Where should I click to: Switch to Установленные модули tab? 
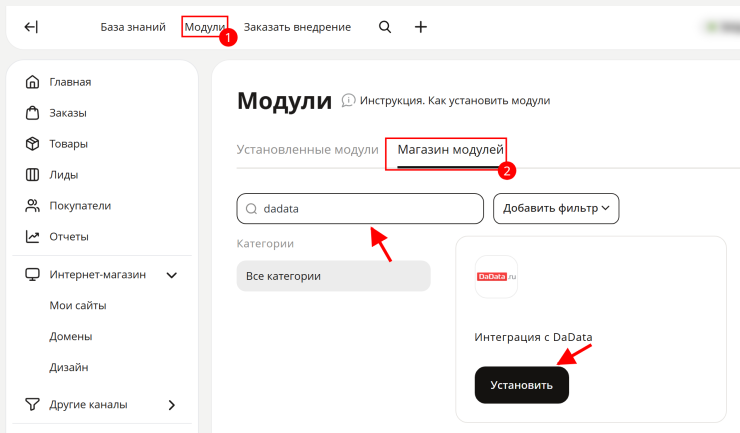tap(307, 150)
